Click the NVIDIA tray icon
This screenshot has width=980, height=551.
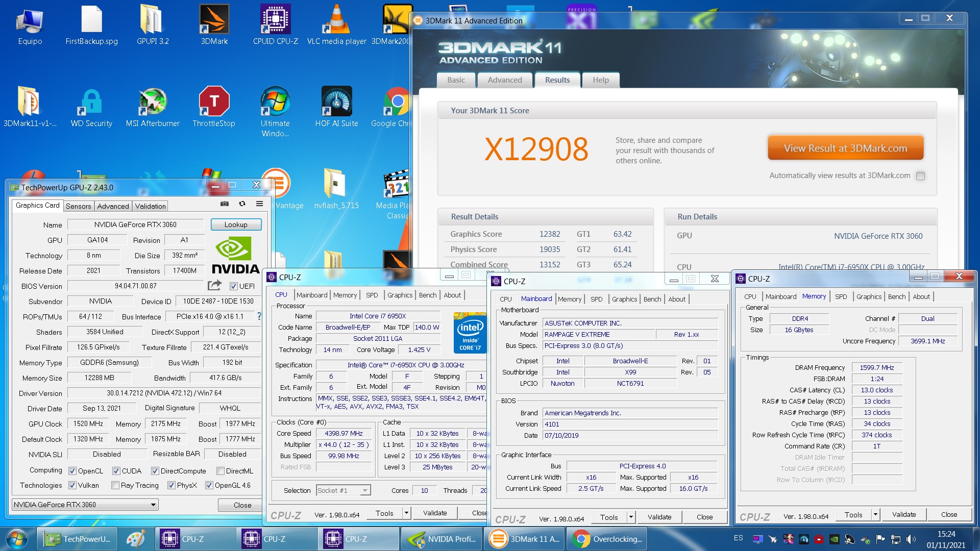(834, 539)
